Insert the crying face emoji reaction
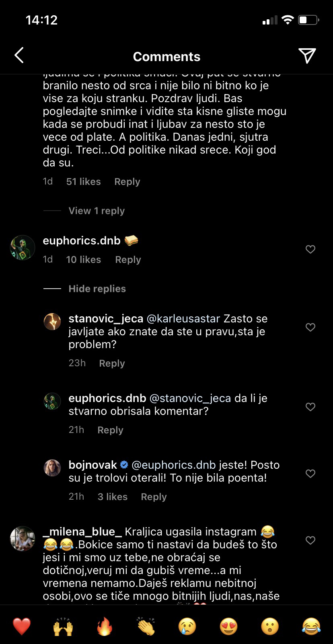This screenshot has height=644, width=333. [187, 626]
